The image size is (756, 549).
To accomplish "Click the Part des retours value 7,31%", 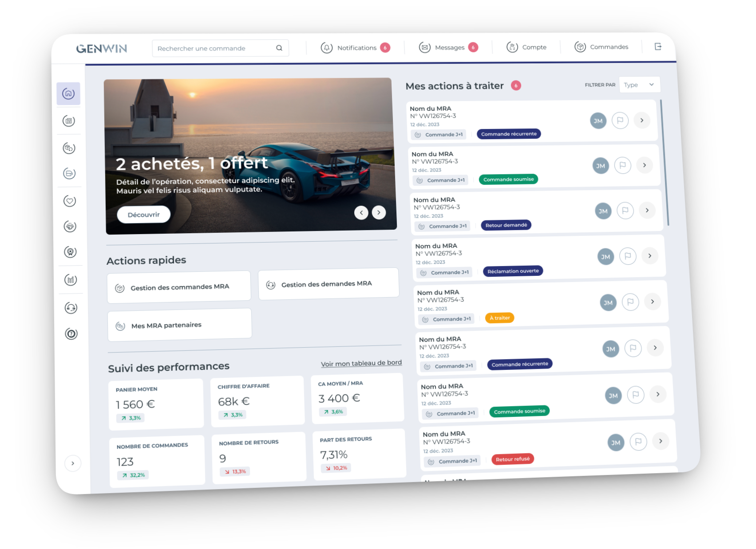I will pos(334,455).
